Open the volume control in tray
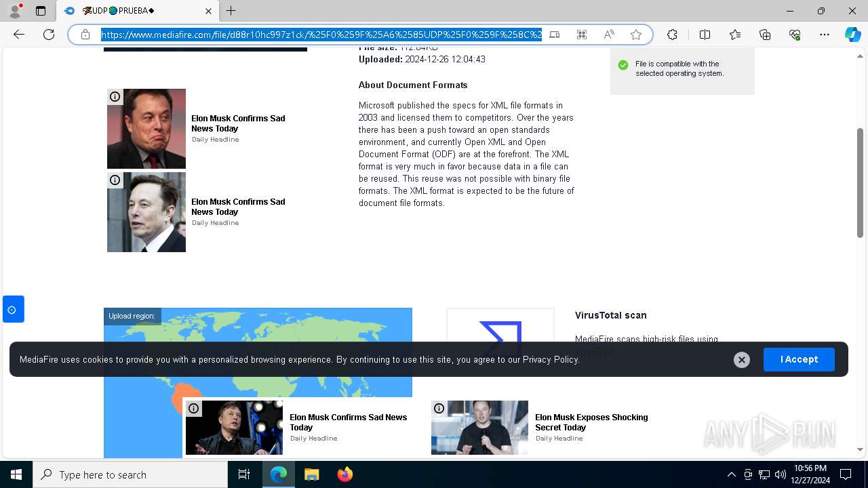 point(780,474)
